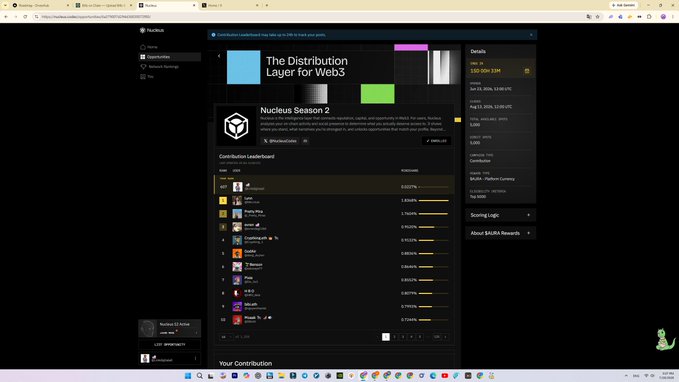Click the info icon in the banner
The width and height of the screenshot is (679, 382).
coord(213,35)
